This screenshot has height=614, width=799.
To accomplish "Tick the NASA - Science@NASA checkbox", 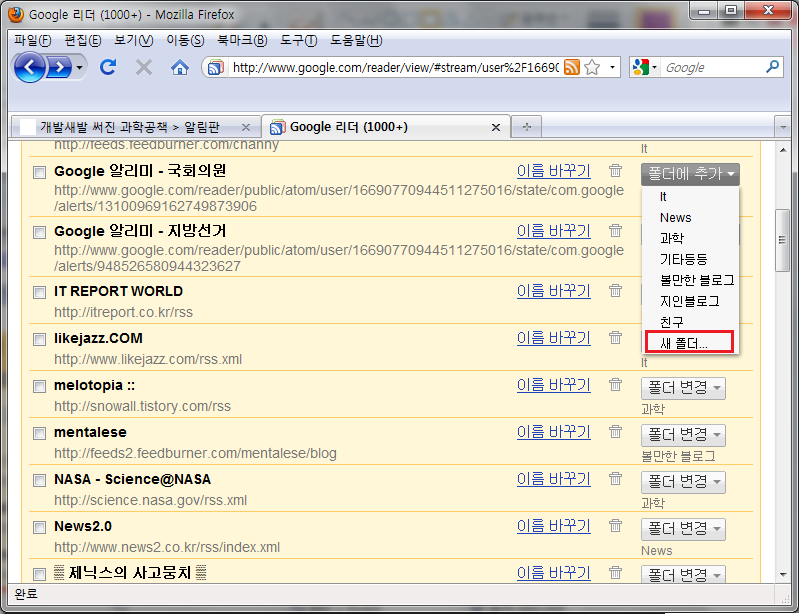I will (39, 480).
